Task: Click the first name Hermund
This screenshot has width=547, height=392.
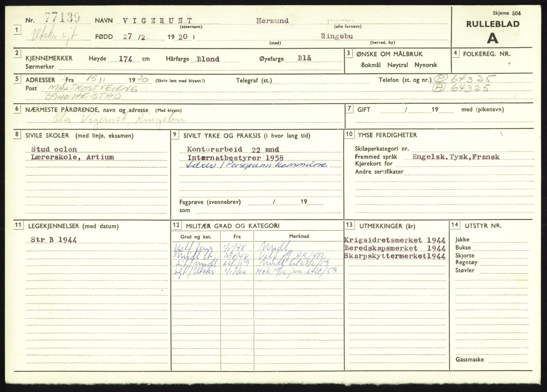Action: 272,21
